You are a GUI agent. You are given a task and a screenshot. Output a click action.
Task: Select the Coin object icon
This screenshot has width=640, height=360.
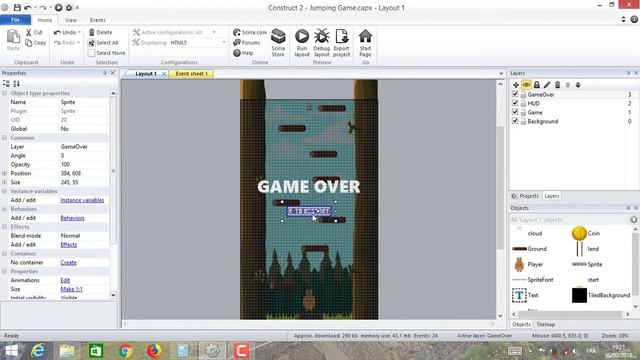pyautogui.click(x=579, y=233)
